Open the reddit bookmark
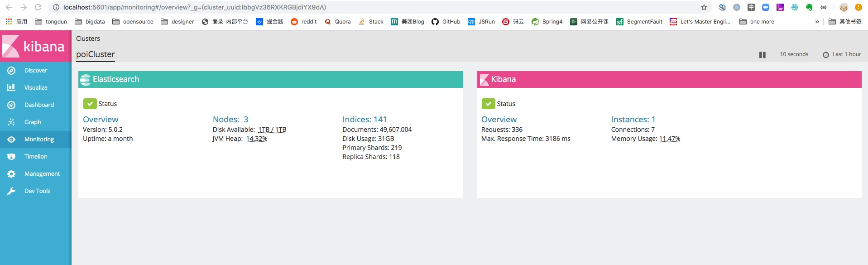 (303, 22)
